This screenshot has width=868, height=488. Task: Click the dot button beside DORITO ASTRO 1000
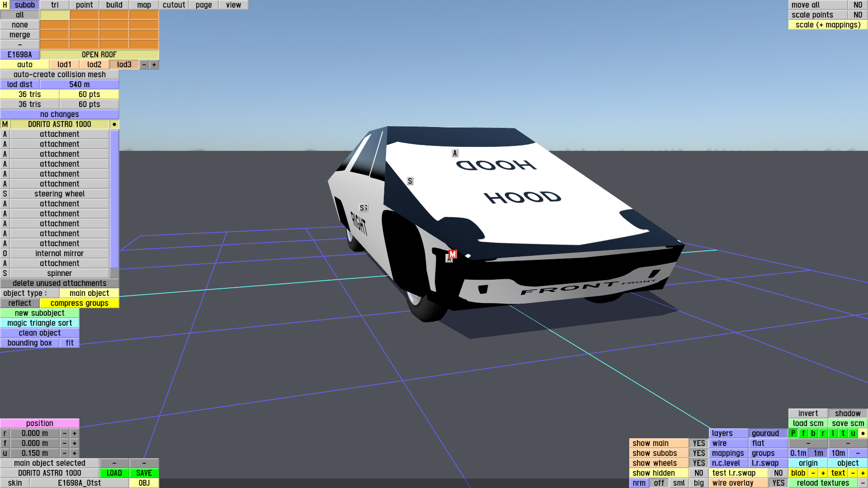[114, 124]
